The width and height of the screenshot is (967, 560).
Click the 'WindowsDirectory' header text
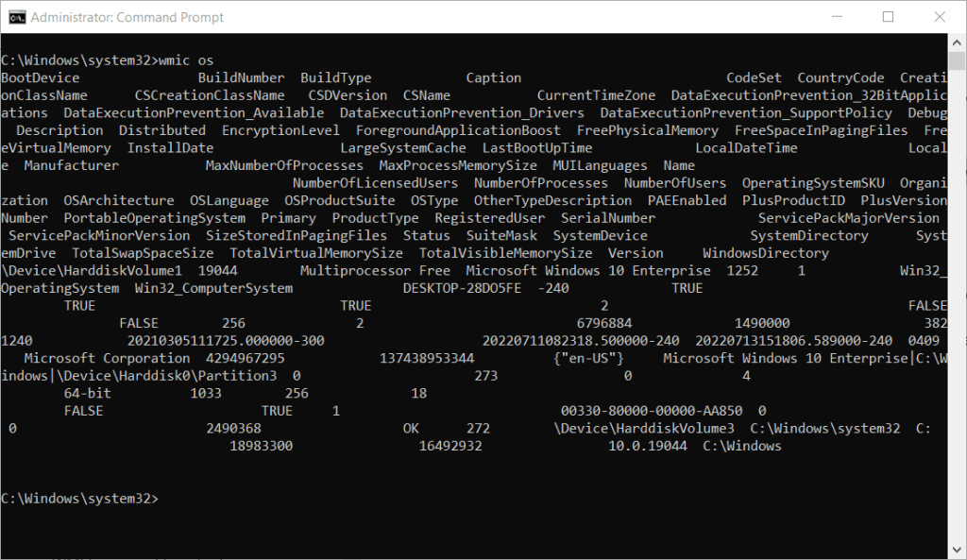point(765,253)
